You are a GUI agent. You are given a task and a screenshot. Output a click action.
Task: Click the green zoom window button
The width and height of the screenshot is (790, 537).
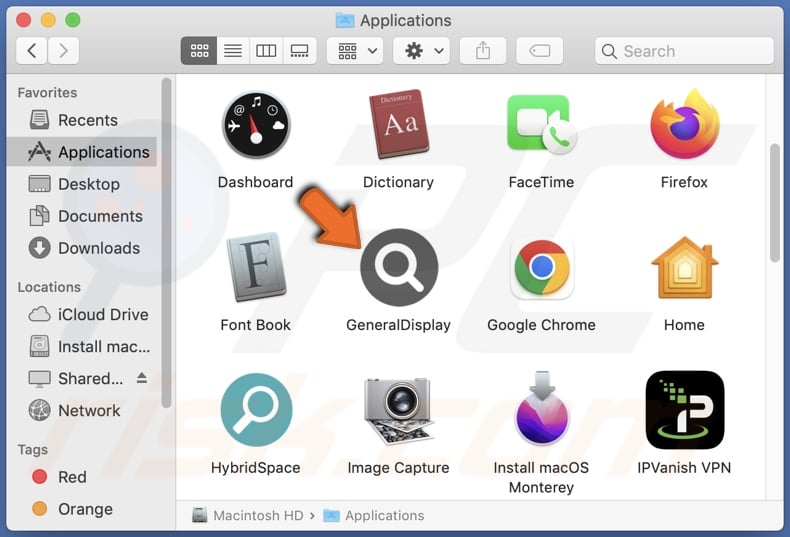(x=73, y=20)
